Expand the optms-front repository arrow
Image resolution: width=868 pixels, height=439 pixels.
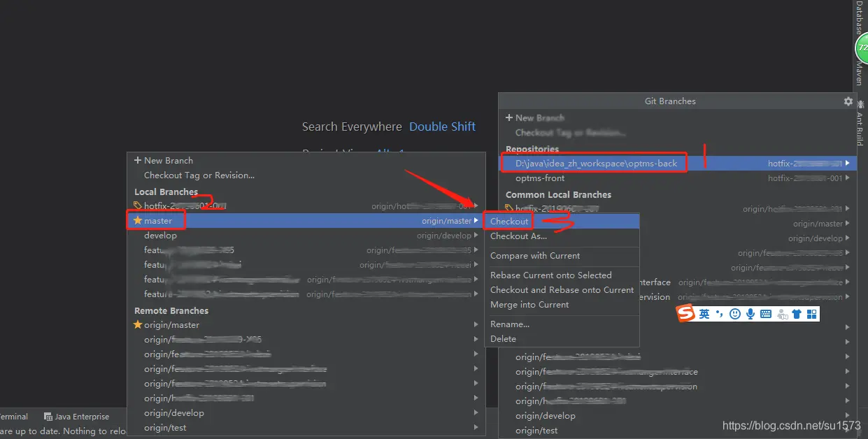pyautogui.click(x=848, y=178)
